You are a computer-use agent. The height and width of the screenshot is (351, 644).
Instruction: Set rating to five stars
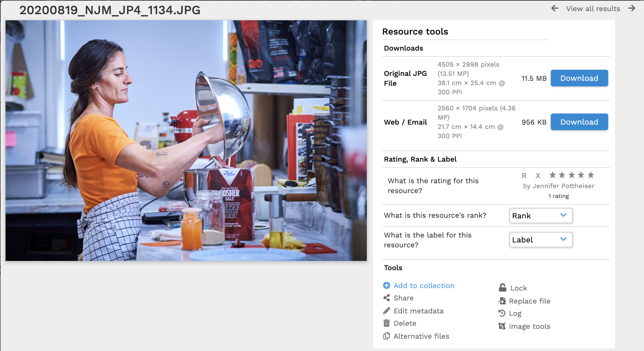(x=591, y=175)
